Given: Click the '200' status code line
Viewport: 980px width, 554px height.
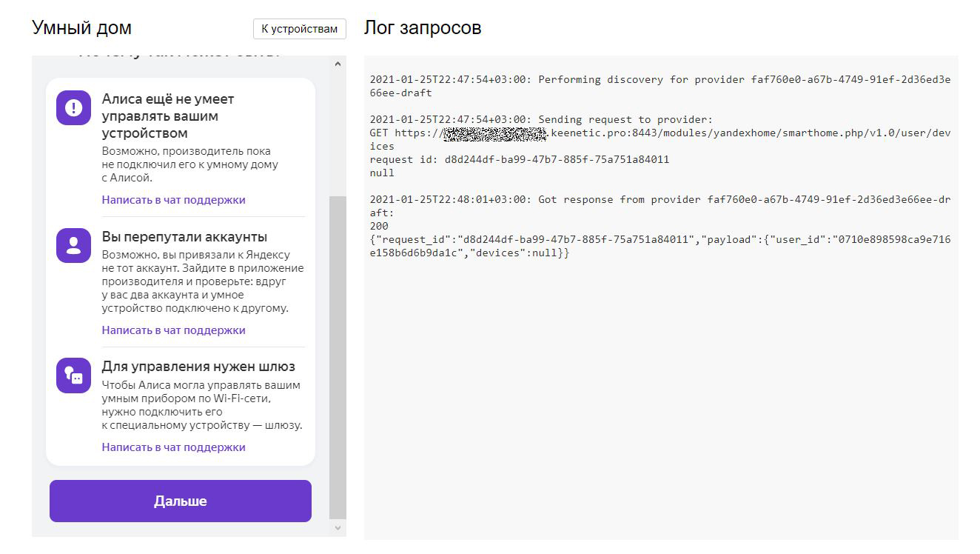Looking at the screenshot, I should (x=379, y=227).
